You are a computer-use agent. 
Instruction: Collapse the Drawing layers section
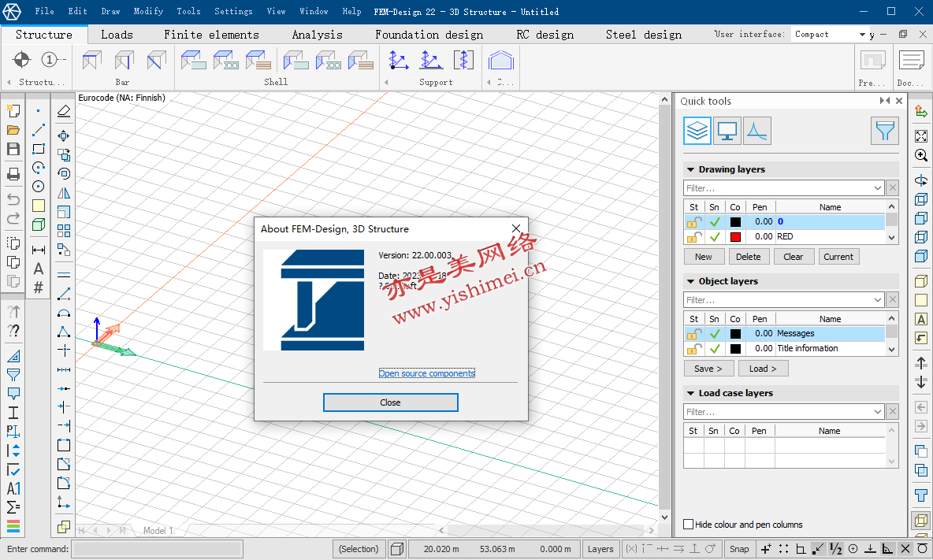pyautogui.click(x=691, y=169)
